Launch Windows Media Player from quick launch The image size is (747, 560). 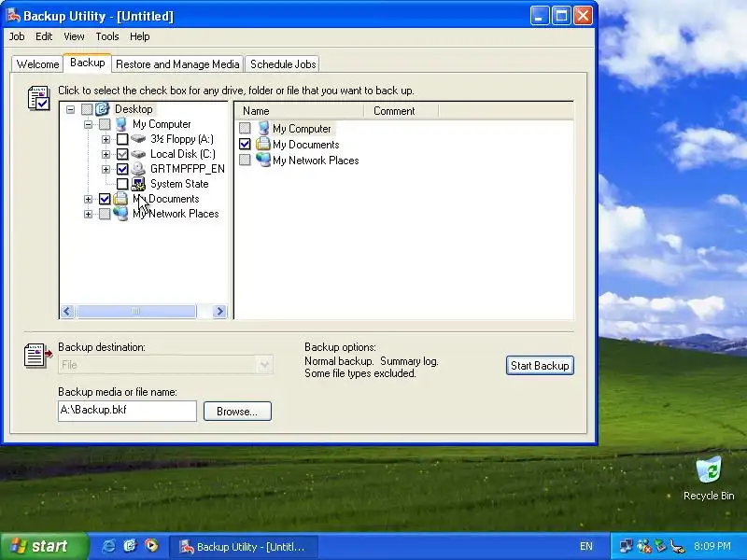pyautogui.click(x=151, y=546)
